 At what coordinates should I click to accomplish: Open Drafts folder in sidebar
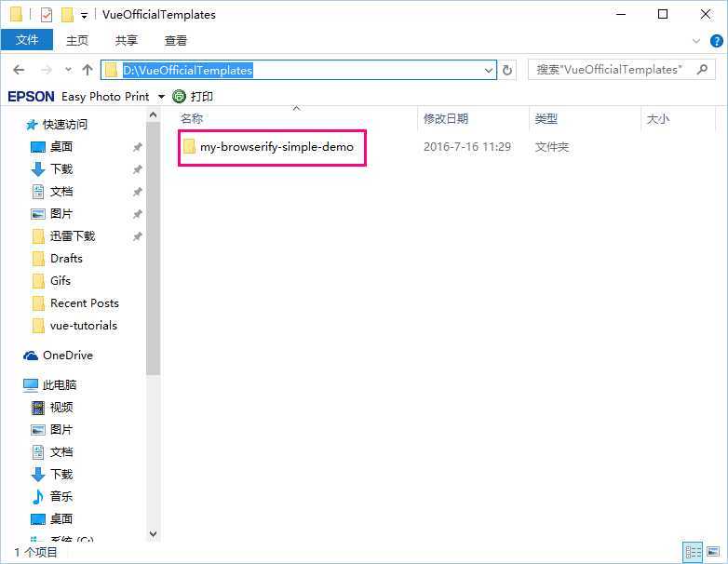[x=58, y=258]
